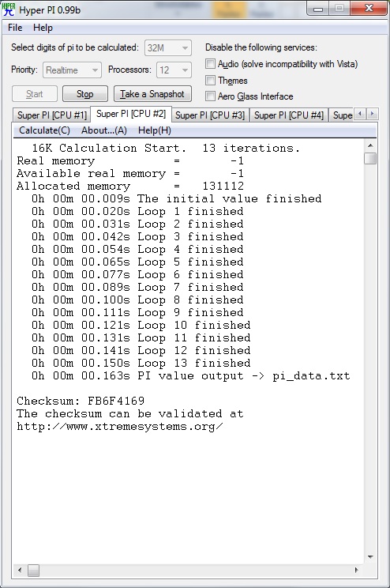Click the '16K Calculation Start' line
This screenshot has height=588, width=390.
click(166, 148)
